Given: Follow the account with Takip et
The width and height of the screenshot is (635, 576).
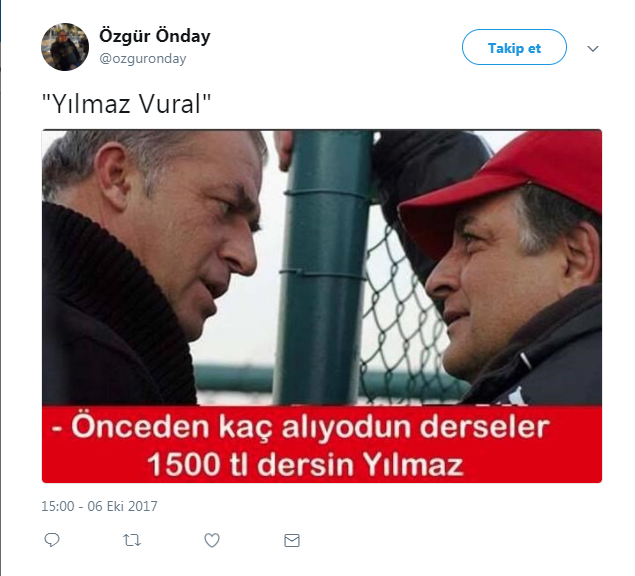Looking at the screenshot, I should tap(514, 47).
